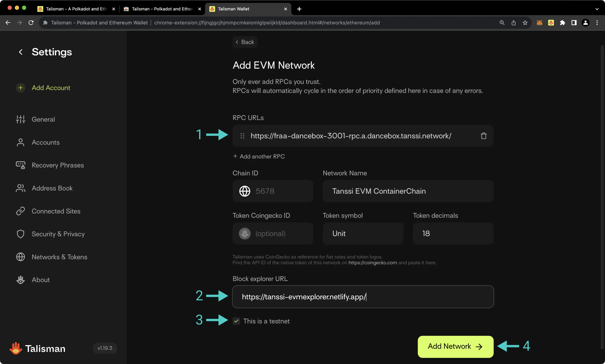This screenshot has height=364, width=605.
Task: Click the globe icon in Chain ID field
Action: tap(245, 191)
